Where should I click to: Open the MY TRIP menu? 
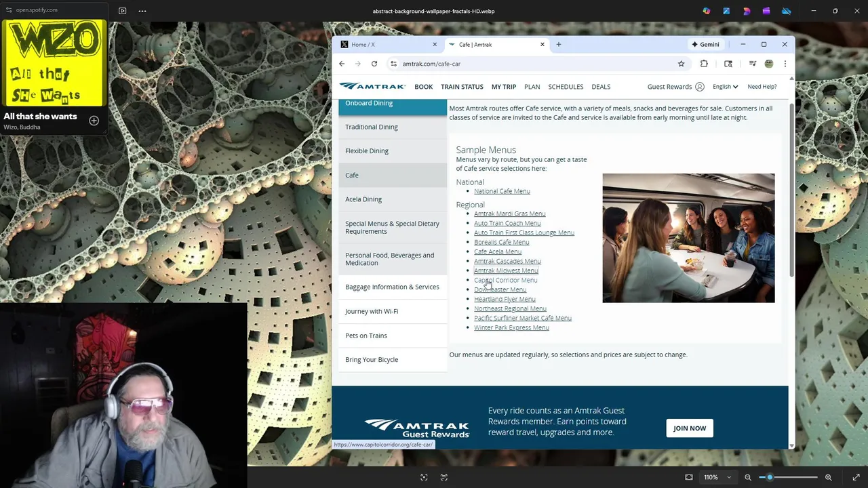point(504,87)
